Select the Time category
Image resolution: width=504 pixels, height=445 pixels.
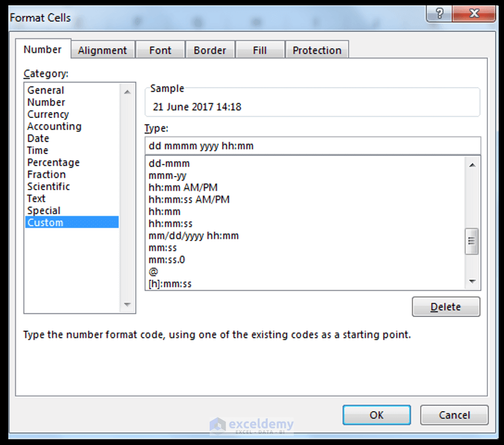[37, 150]
